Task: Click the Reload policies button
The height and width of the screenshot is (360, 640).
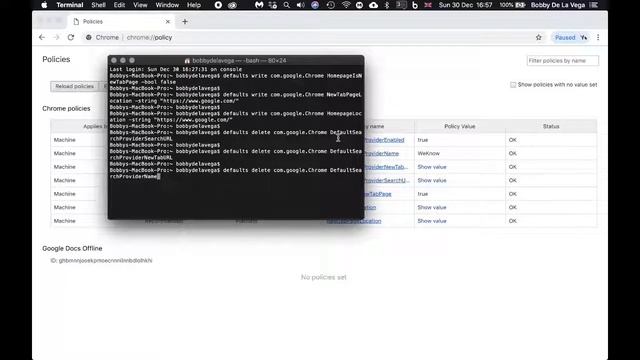Action: (x=75, y=86)
